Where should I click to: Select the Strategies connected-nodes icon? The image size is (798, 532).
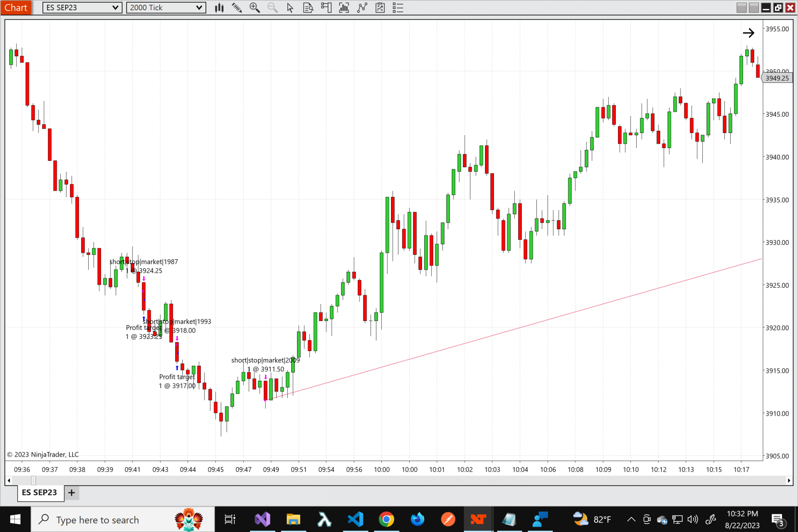click(x=362, y=8)
